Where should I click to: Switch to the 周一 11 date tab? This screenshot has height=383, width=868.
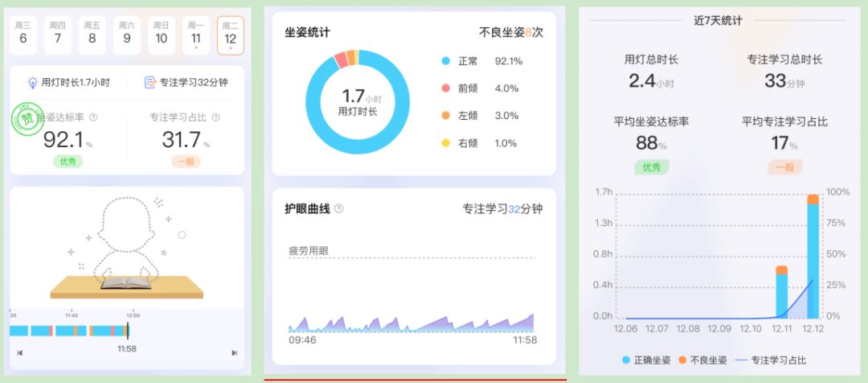pyautogui.click(x=196, y=35)
